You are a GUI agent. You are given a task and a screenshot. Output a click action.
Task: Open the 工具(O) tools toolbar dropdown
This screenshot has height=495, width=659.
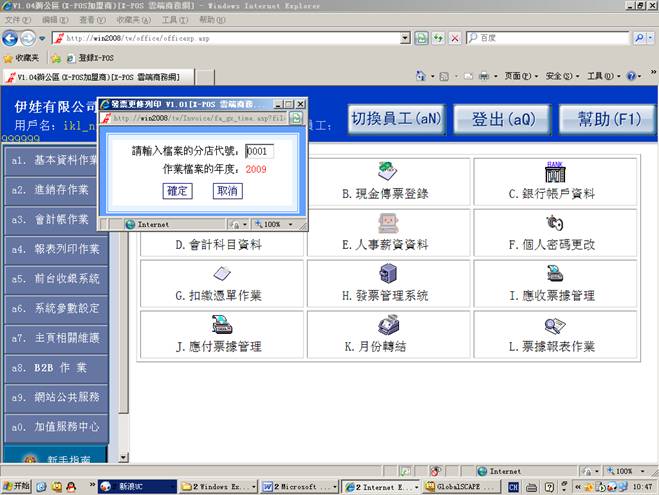click(x=601, y=76)
